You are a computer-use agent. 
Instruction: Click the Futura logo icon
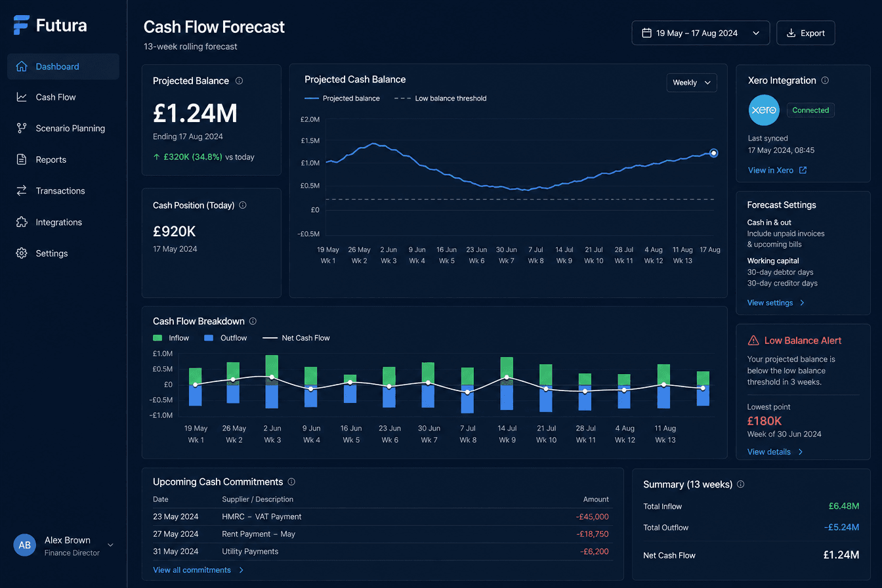pyautogui.click(x=21, y=25)
